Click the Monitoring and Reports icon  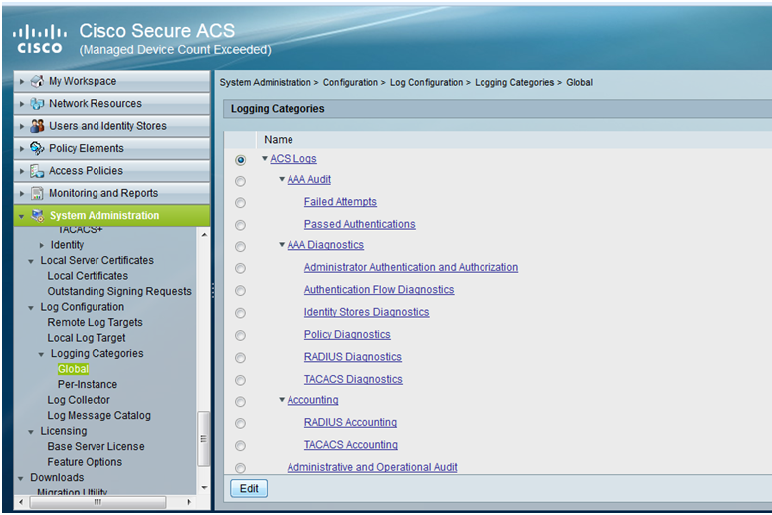click(x=37, y=193)
